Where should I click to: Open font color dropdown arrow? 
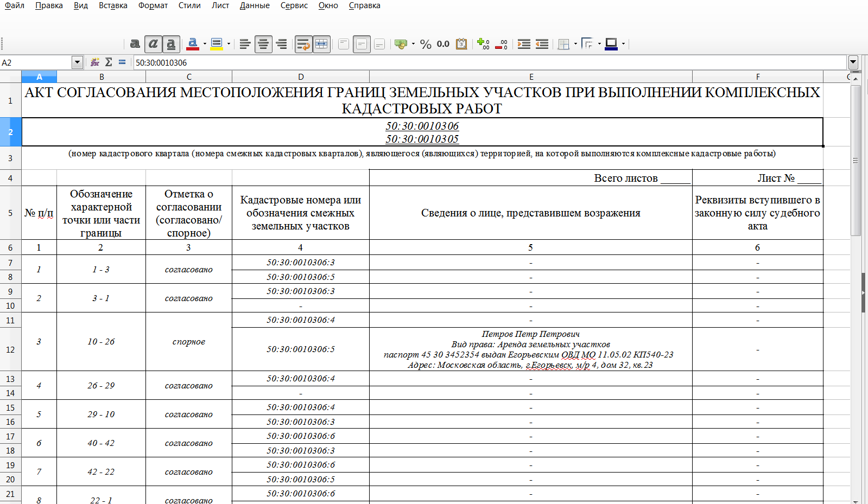(x=205, y=44)
